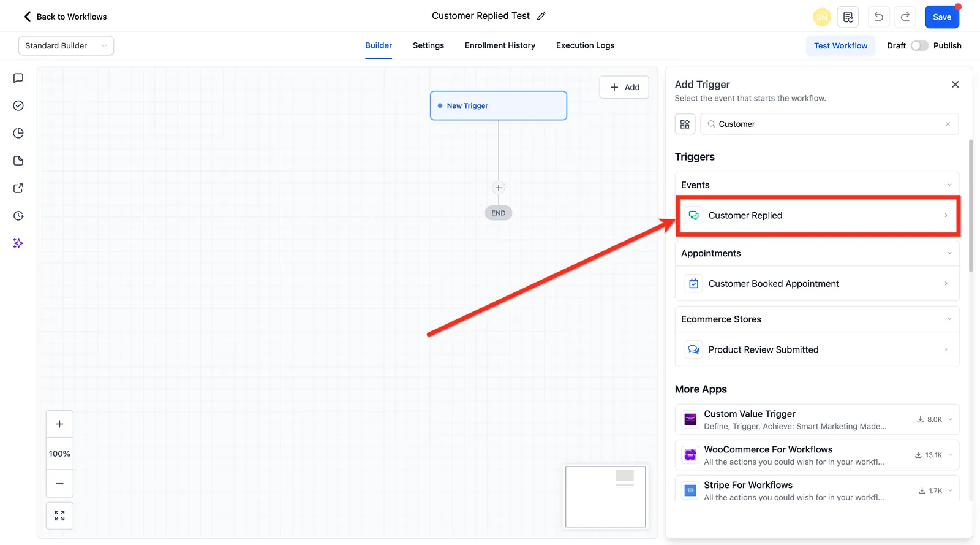This screenshot has height=545, width=980.
Task: Open the Execution Logs tab
Action: [x=585, y=45]
